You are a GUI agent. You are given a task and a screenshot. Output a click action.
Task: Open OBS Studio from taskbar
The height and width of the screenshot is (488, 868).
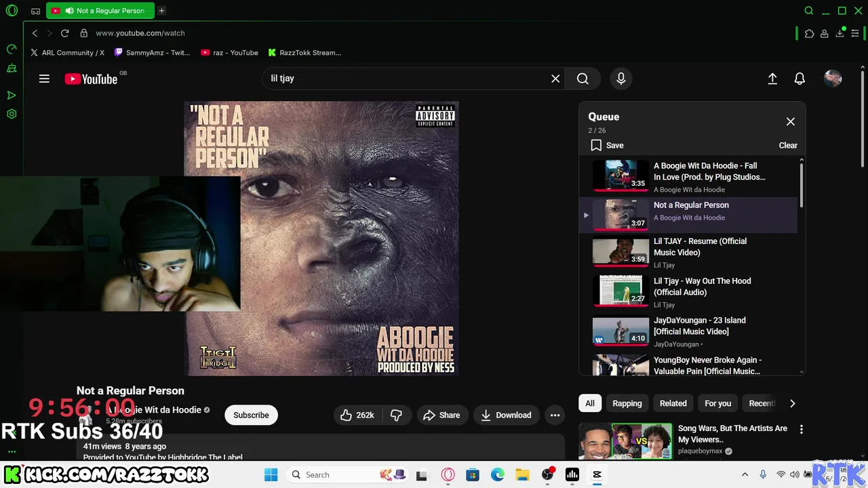547,474
